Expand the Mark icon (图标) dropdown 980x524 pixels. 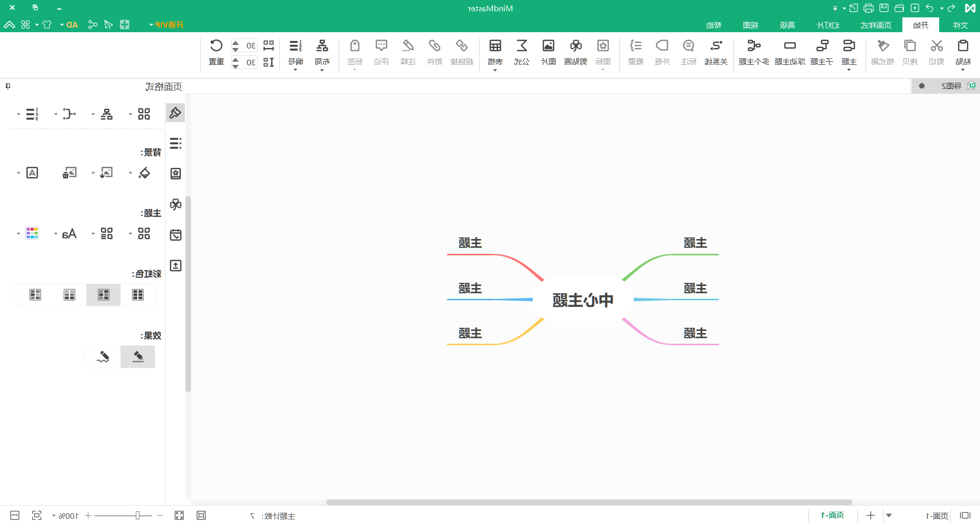603,70
